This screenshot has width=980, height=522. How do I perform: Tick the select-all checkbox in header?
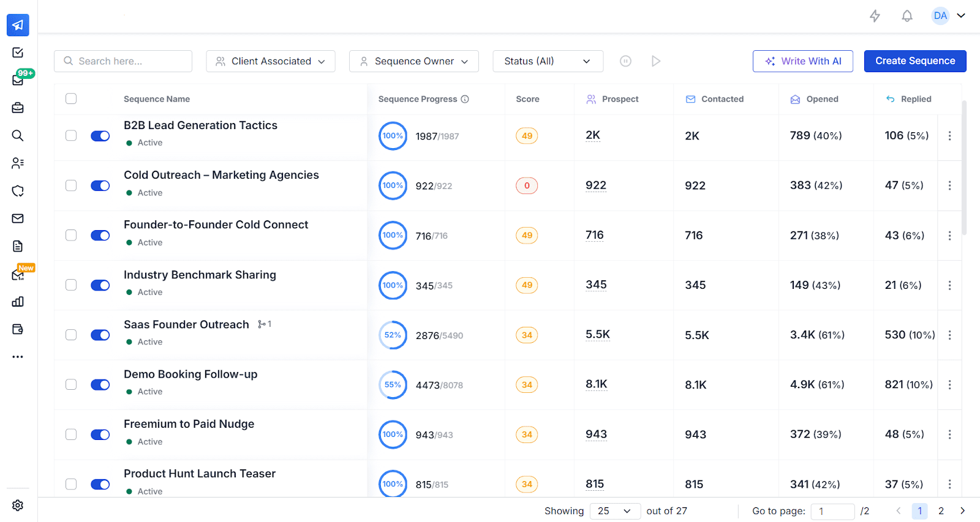(71, 99)
